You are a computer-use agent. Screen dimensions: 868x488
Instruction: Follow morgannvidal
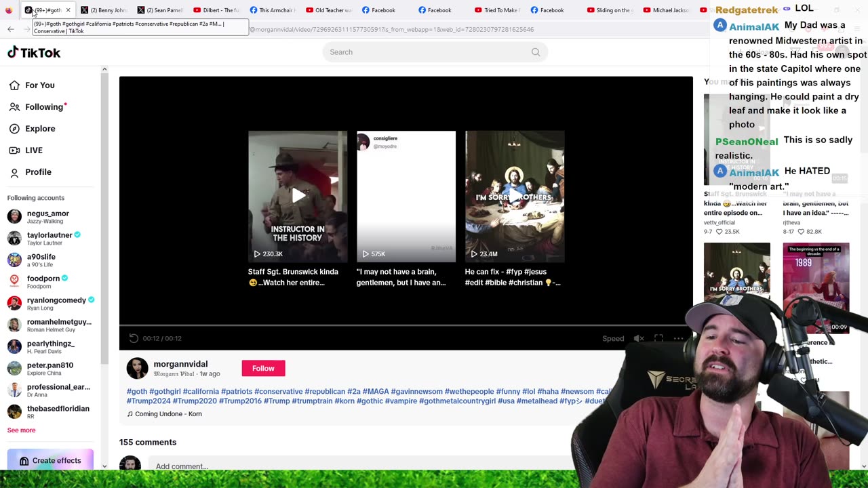(263, 368)
